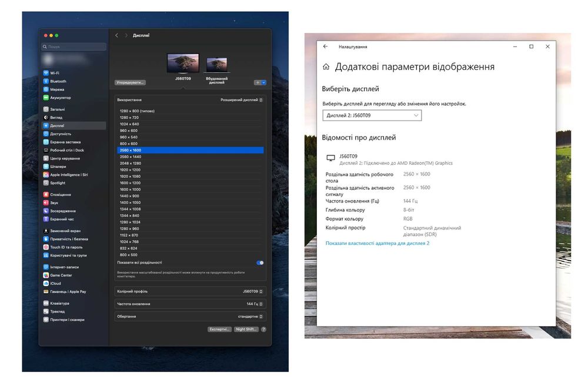Click the Експертні… button
This screenshot has height=385, width=588.
[219, 330]
